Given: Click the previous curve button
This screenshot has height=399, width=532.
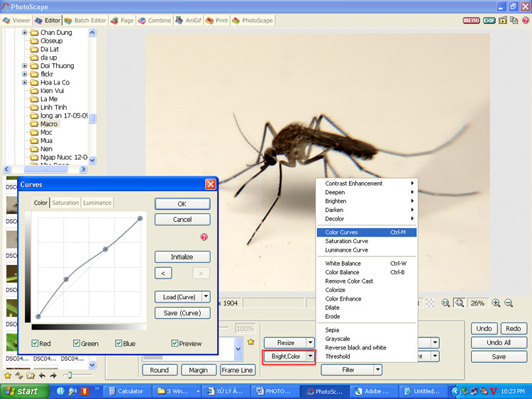Looking at the screenshot, I should pos(163,274).
